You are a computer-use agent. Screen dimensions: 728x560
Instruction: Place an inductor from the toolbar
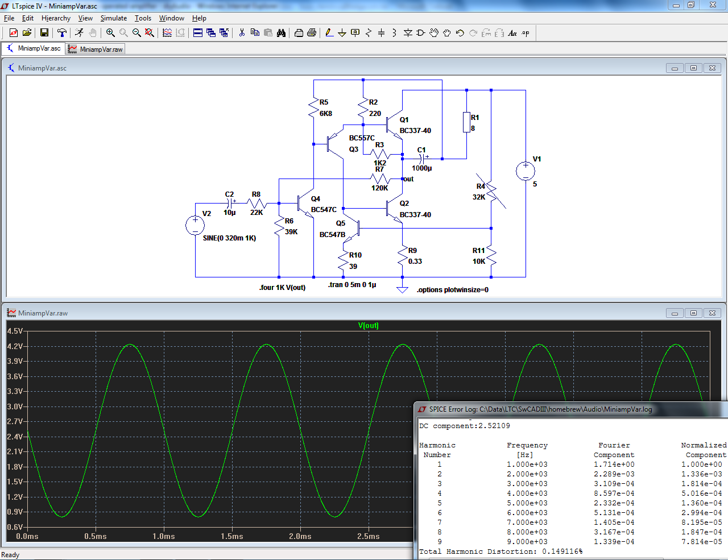395,33
